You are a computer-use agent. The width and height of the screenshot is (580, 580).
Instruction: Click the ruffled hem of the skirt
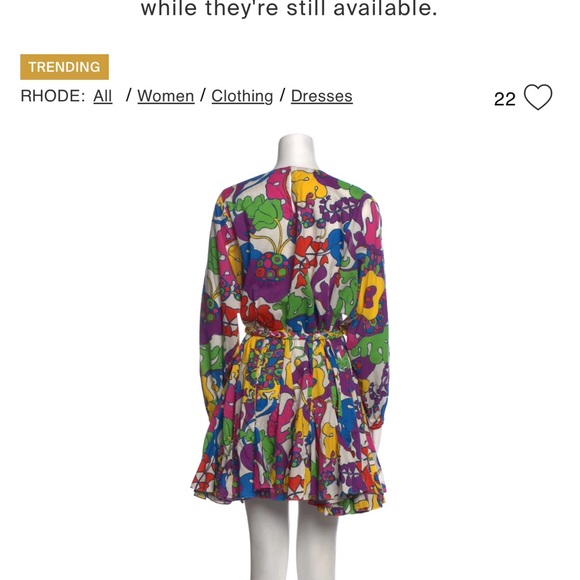[289, 485]
